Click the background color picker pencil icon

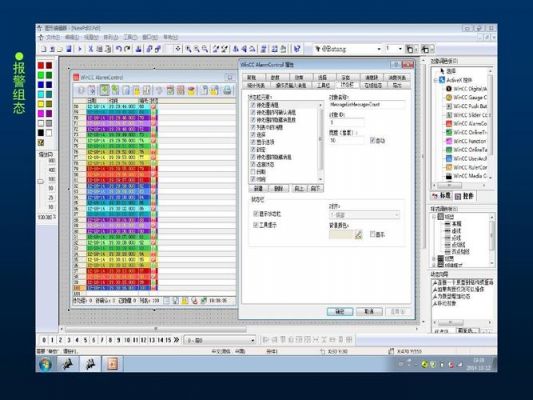[x=358, y=234]
